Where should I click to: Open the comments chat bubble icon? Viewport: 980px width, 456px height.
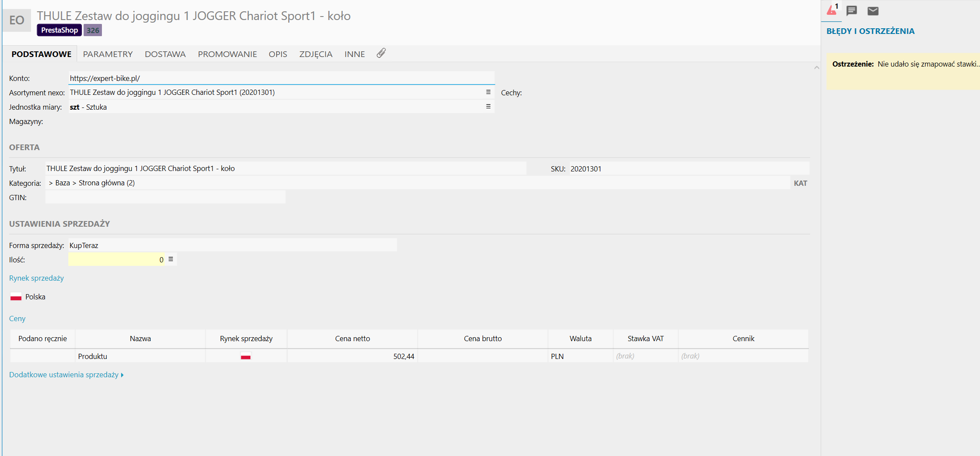852,11
